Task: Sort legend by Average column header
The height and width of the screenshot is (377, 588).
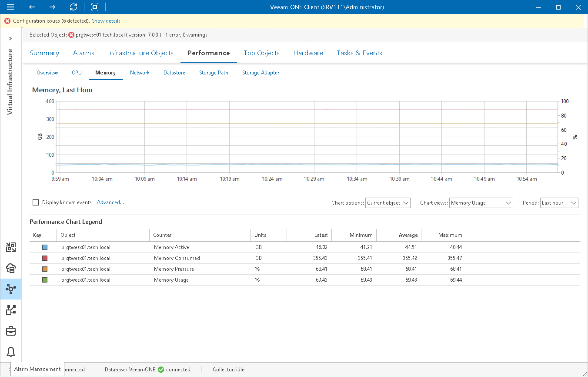Action: pos(399,235)
